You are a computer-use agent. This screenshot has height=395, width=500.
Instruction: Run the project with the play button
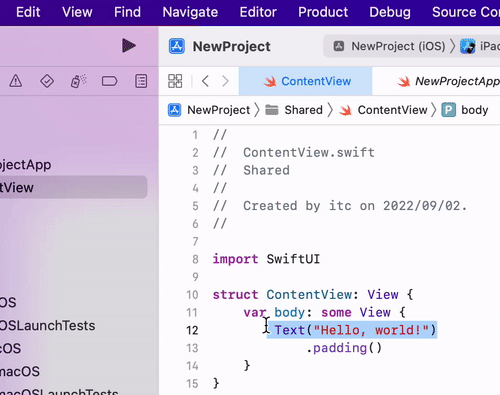(129, 46)
